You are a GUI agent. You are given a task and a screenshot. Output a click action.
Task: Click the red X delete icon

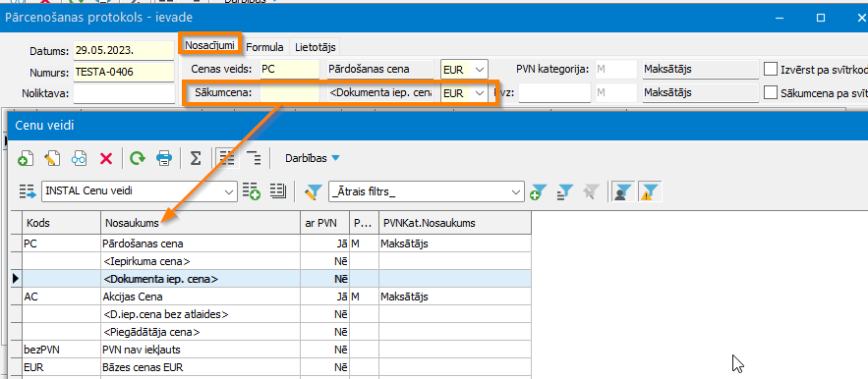[x=106, y=159]
